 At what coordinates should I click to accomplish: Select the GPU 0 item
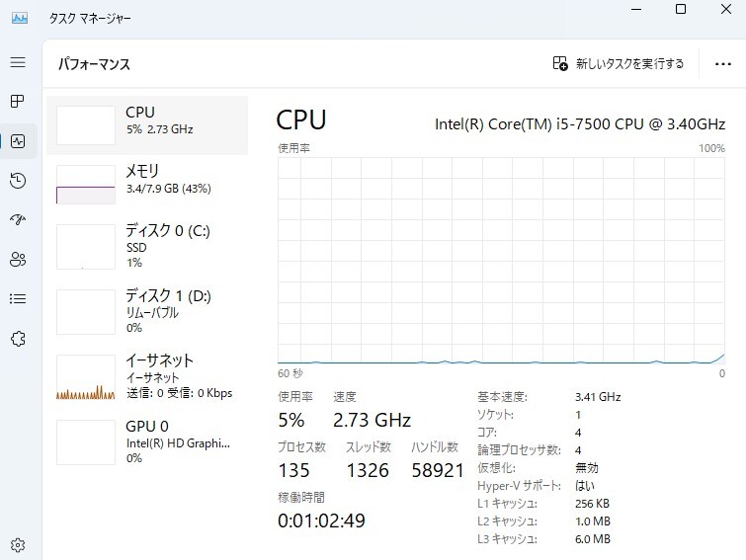[x=147, y=441]
